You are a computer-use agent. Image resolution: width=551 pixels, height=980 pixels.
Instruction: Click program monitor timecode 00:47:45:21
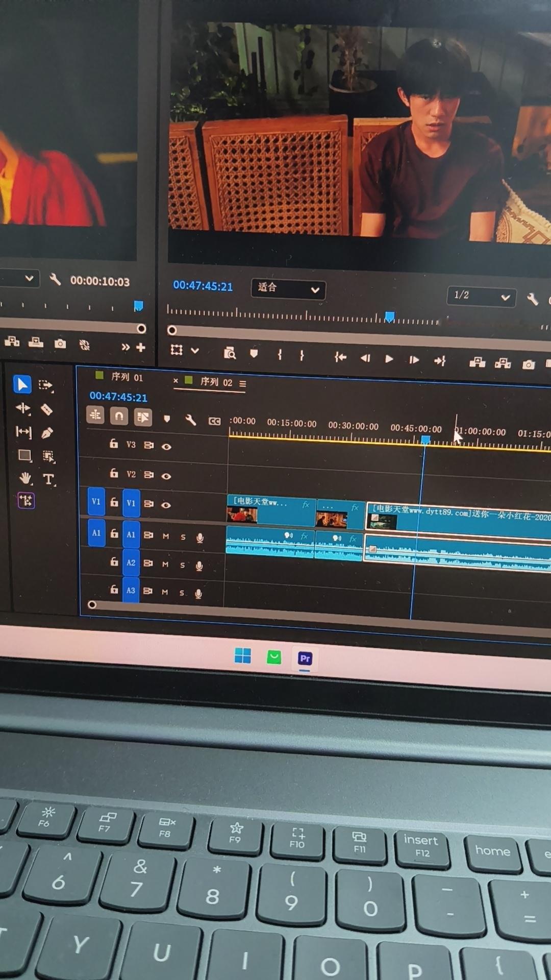[203, 286]
